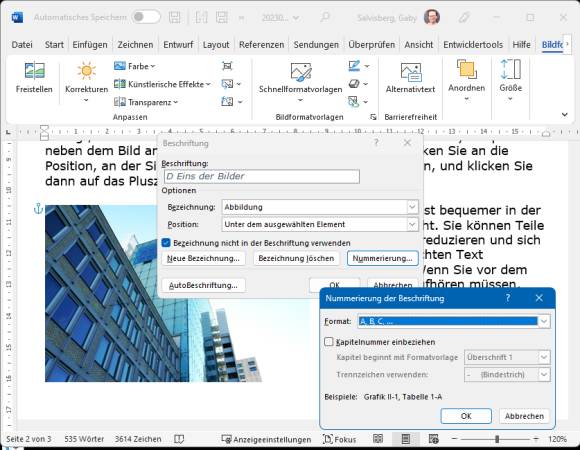This screenshot has height=450, width=580.
Task: Switch to print layout view icon
Action: pyautogui.click(x=405, y=439)
